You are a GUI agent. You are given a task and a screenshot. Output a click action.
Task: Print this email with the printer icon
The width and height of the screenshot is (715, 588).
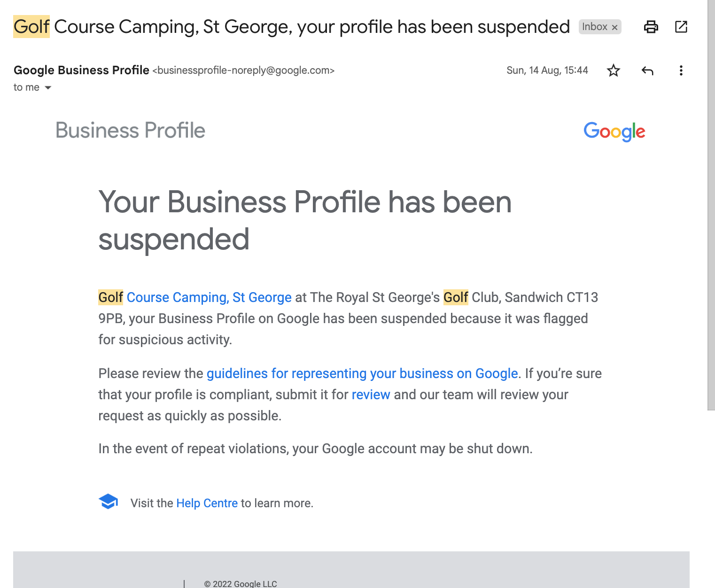[651, 27]
